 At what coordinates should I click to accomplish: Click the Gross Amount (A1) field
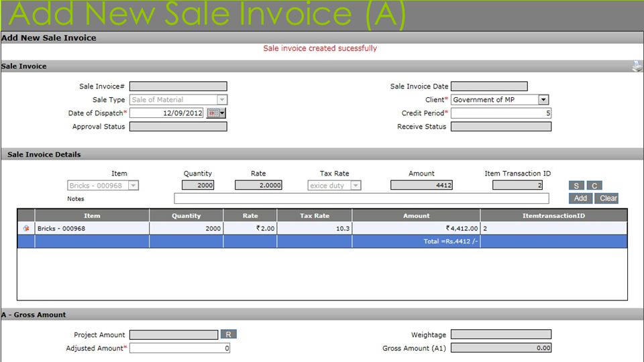(x=501, y=348)
